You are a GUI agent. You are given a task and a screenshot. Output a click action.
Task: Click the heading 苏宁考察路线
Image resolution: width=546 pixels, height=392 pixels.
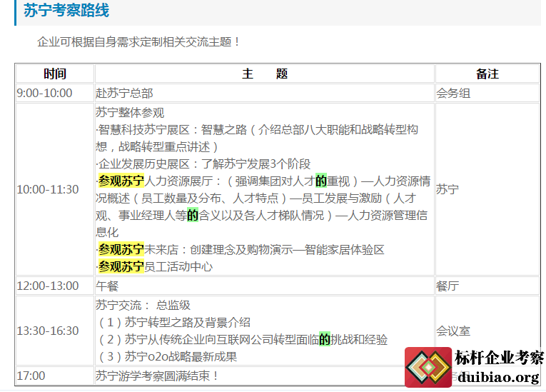[66, 10]
